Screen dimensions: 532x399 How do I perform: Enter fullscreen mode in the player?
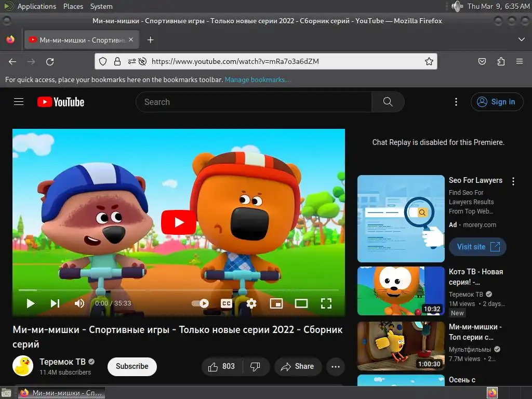point(326,303)
